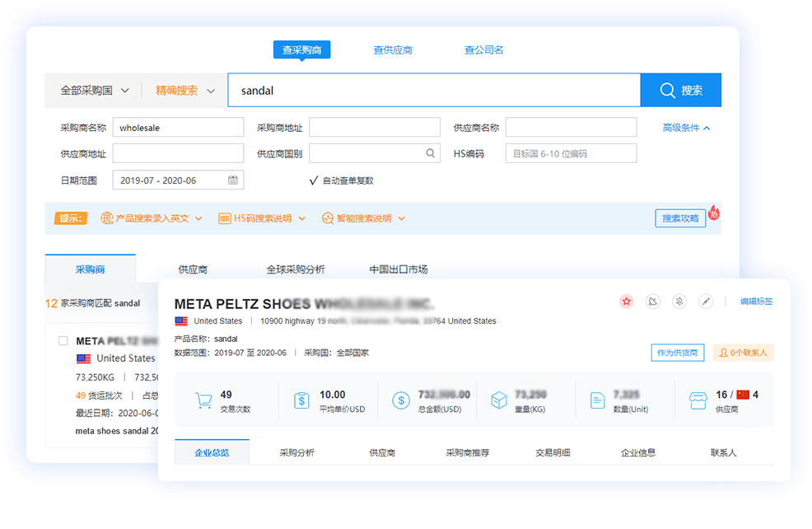Click the magnifier icon in 供应商国别 field

[x=431, y=153]
